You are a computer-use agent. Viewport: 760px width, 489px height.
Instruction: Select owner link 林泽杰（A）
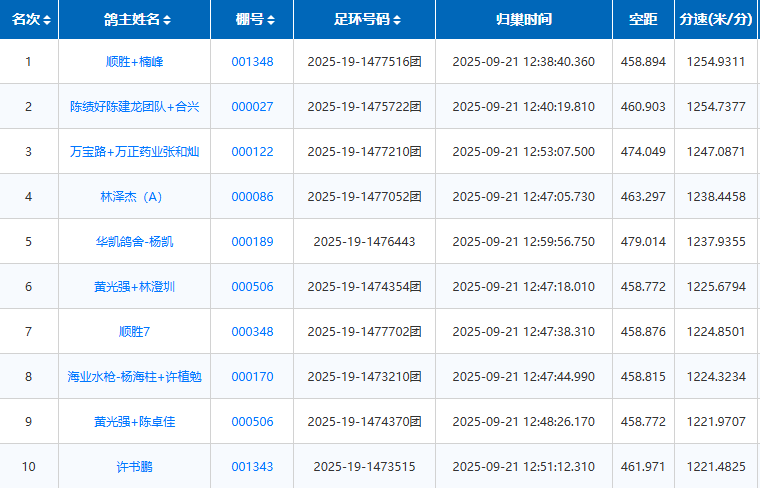click(134, 197)
